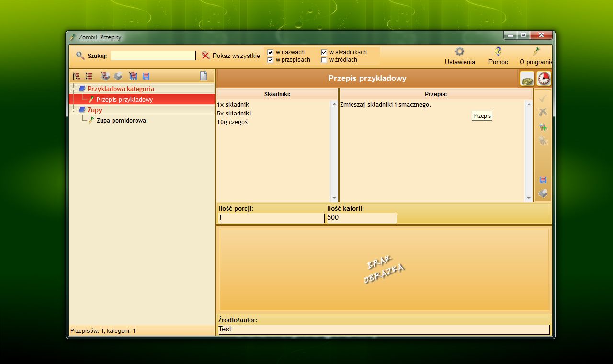613x364 pixels.
Task: Minimize the ZombiE Przepisy window
Action: [511, 35]
